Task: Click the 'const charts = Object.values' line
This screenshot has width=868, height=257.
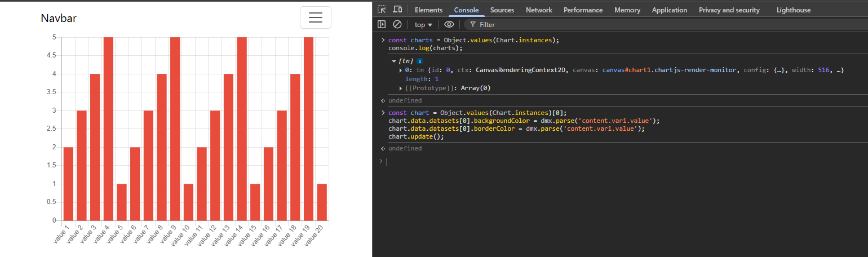Action: click(473, 40)
